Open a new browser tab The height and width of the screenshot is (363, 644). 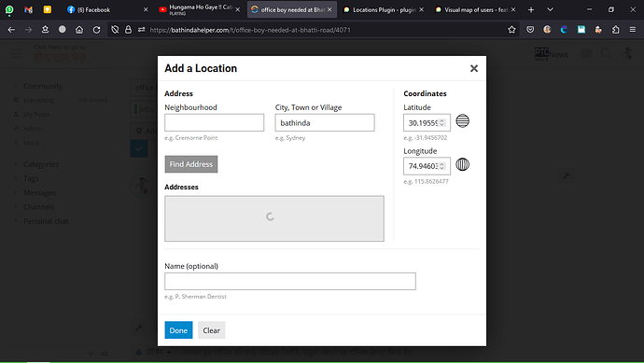pos(531,10)
